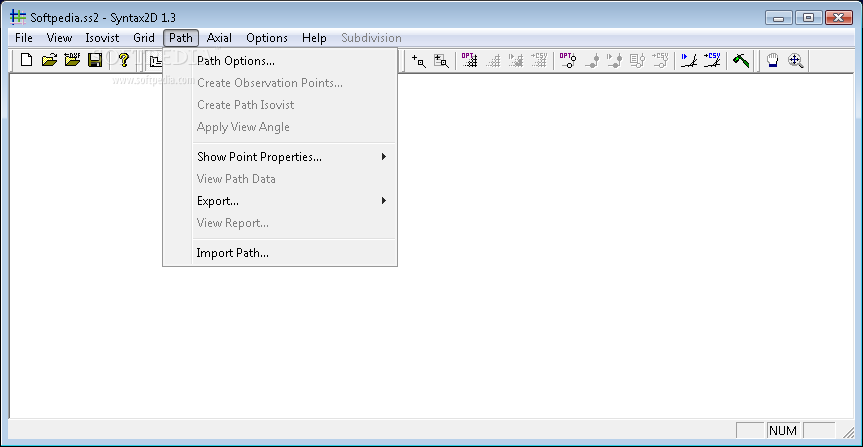The height and width of the screenshot is (447, 863).
Task: Click the greyed-out plain grid icon
Action: [x=493, y=61]
